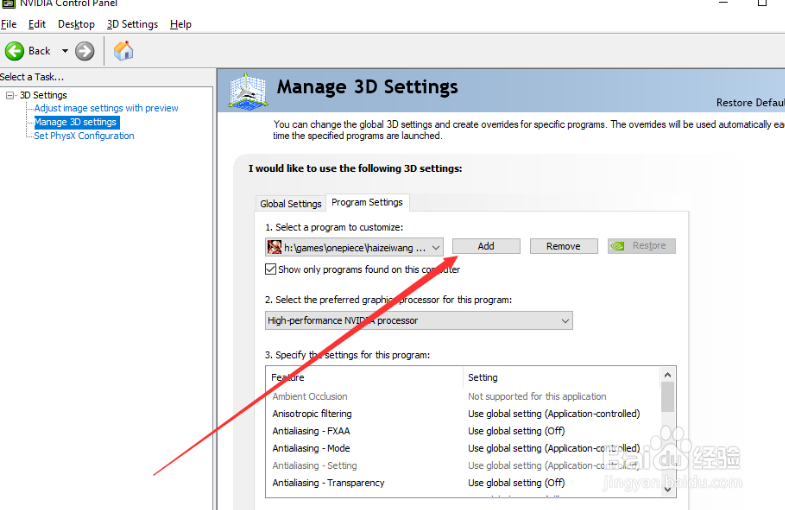Open Back history dropdown arrow
This screenshot has height=510, width=785.
(x=65, y=51)
